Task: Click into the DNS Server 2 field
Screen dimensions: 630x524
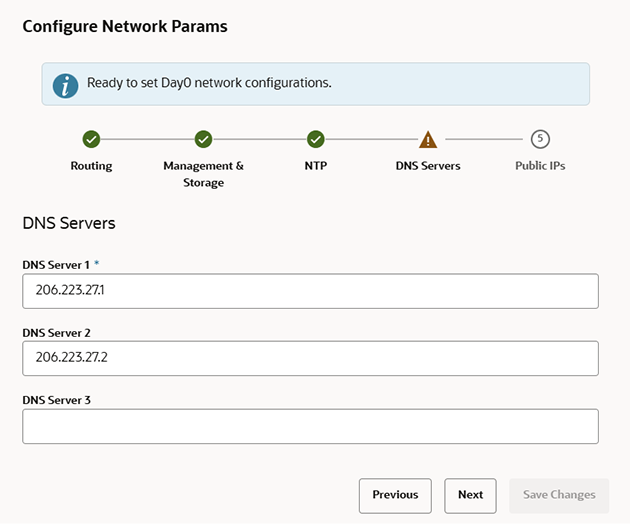Action: click(310, 358)
